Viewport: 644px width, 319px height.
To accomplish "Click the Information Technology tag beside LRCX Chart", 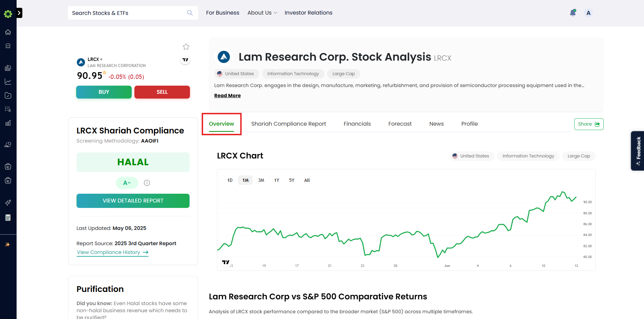I will click(x=528, y=156).
